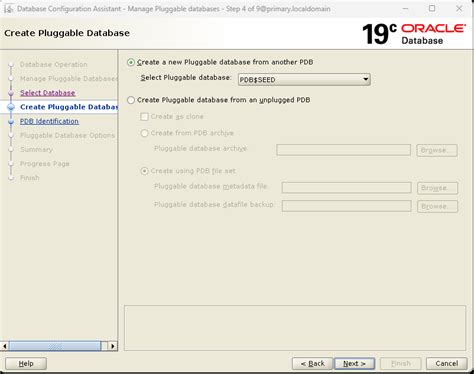Click the Pluggable database datafile backup field
This screenshot has width=474, height=374.
[x=346, y=206]
